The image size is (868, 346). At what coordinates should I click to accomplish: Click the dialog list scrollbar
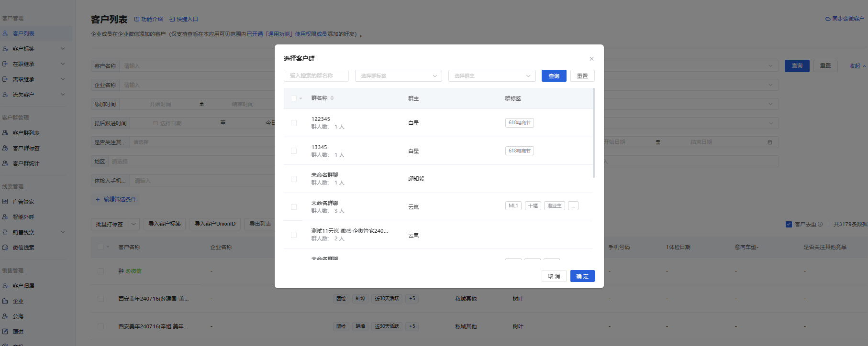[594, 133]
